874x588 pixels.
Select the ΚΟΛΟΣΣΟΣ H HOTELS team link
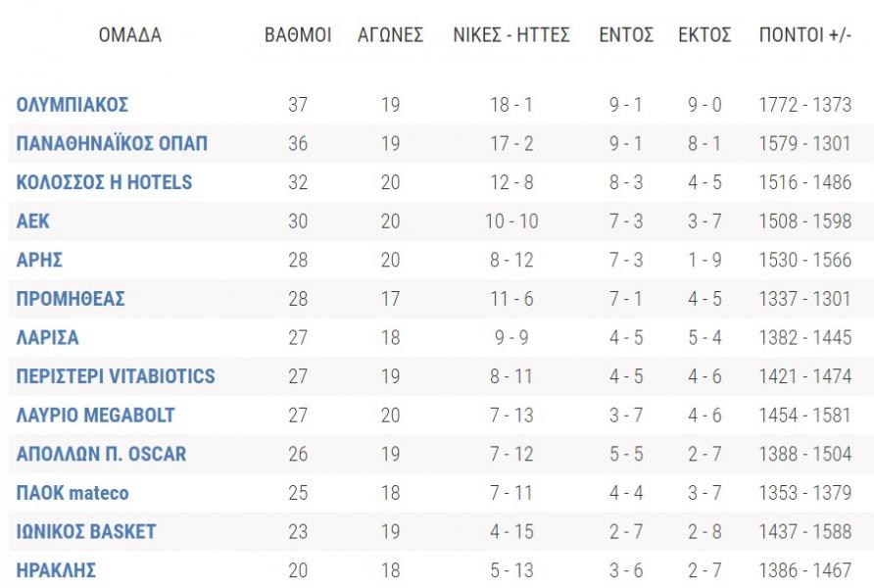[104, 182]
